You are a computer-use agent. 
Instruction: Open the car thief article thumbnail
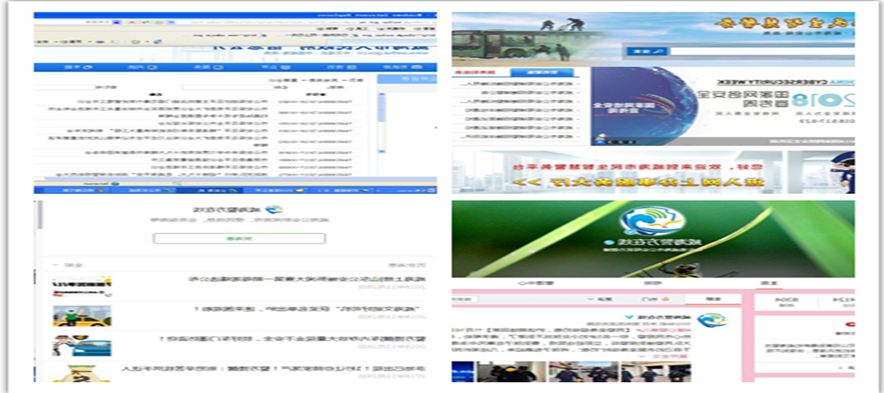point(82,346)
